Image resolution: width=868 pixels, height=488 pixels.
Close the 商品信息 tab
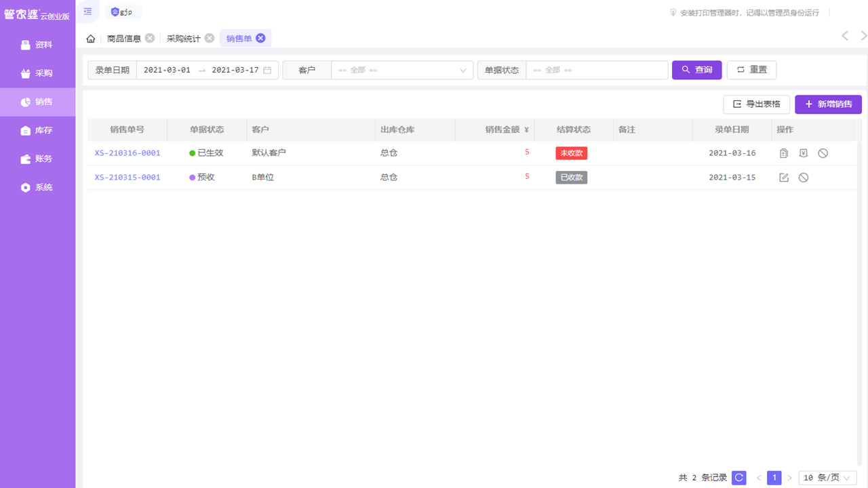point(150,39)
